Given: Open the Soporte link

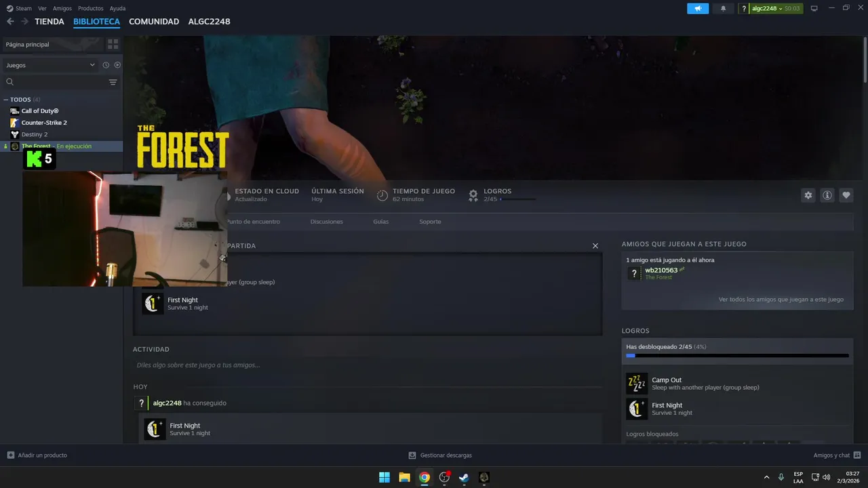Looking at the screenshot, I should coord(430,222).
